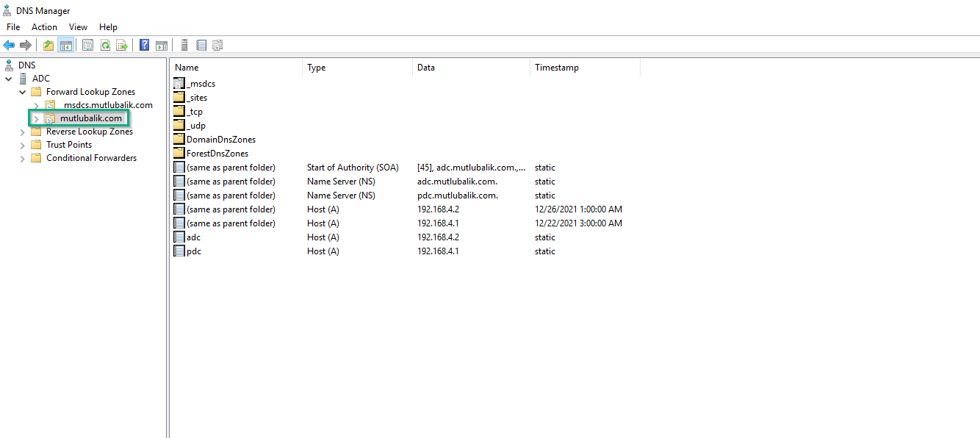Toggle the Show/Hide Action Pane icon
980x438 pixels.
(162, 45)
